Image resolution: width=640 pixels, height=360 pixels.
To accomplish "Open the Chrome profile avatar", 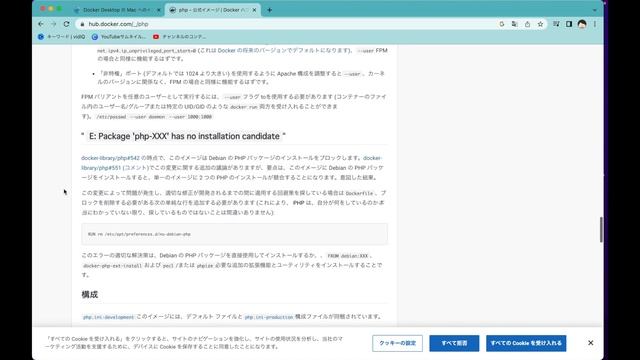I will [582, 24].
